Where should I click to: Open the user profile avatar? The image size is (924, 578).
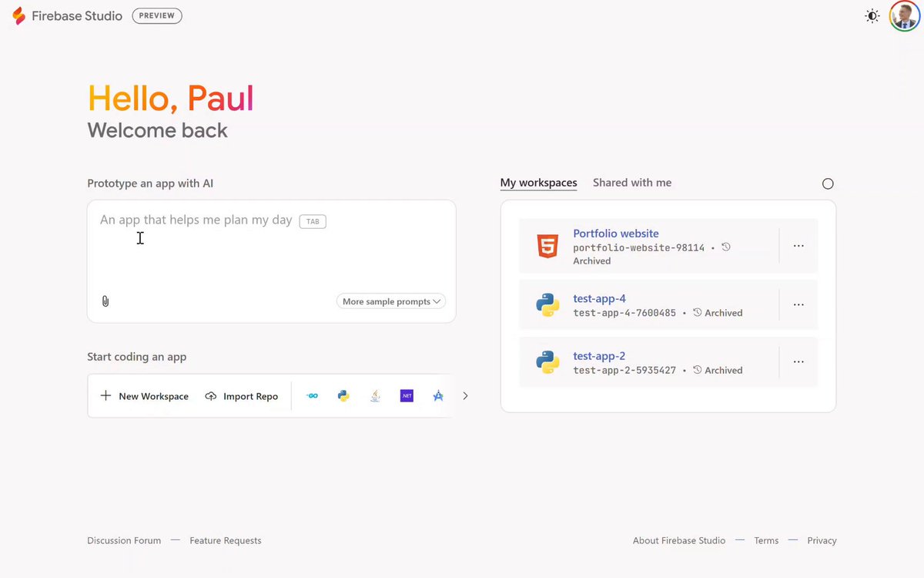(905, 15)
